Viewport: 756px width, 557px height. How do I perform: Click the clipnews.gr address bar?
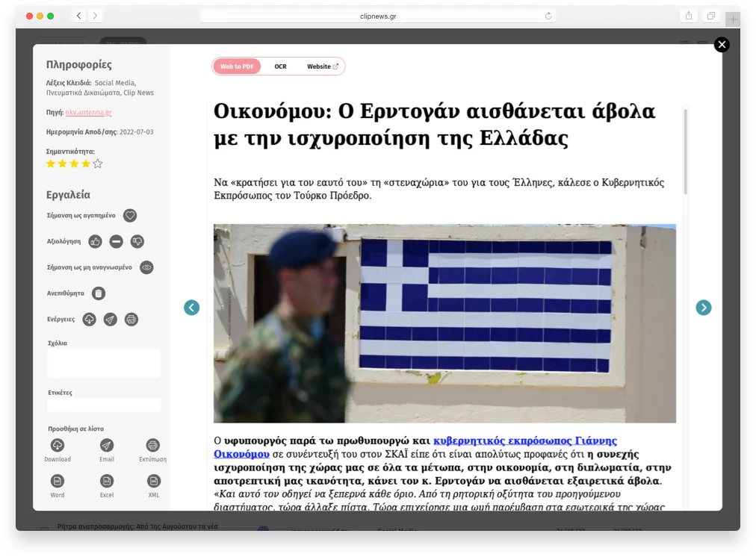pyautogui.click(x=378, y=16)
